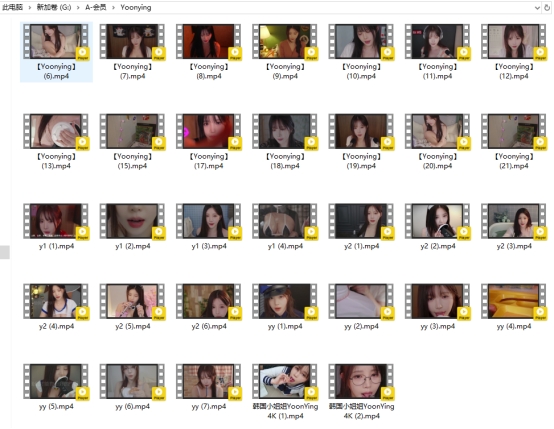Expand the chevron after 此电脑 in breadcrumb

[x=30, y=7]
